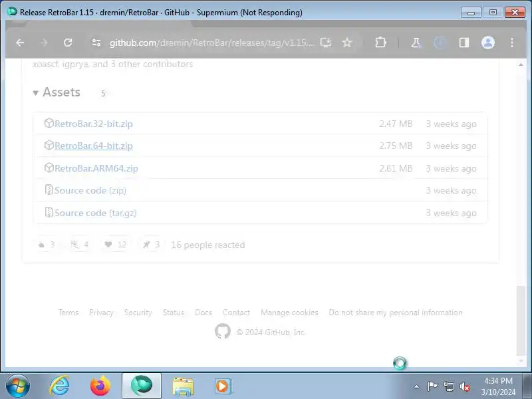Viewport: 532px width, 399px height.
Task: Open the Extensions puzzle icon
Action: click(x=380, y=43)
